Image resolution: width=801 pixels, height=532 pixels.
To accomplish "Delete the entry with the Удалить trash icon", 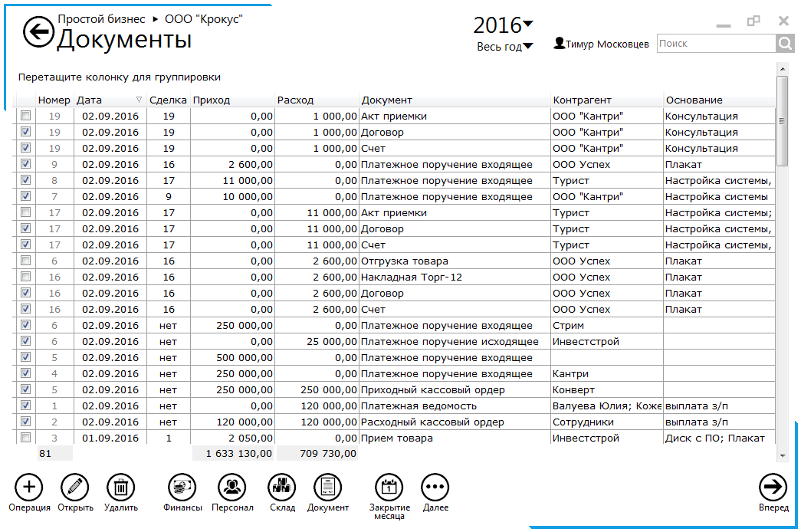I will point(121,487).
